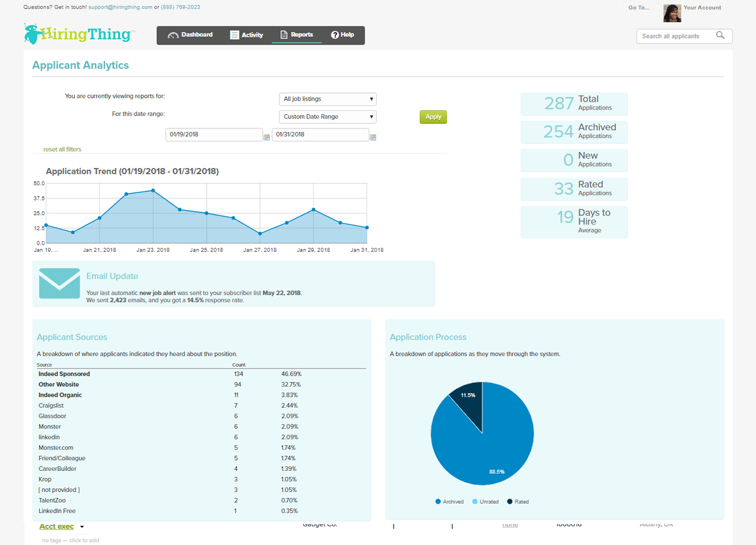
Task: Click the Jan 23 peak data point
Action: pyautogui.click(x=153, y=191)
